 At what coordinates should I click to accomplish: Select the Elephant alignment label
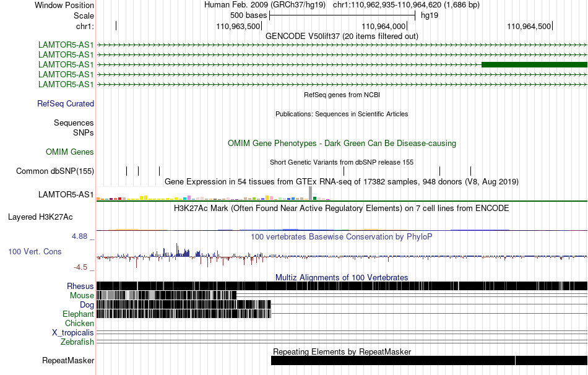point(78,314)
